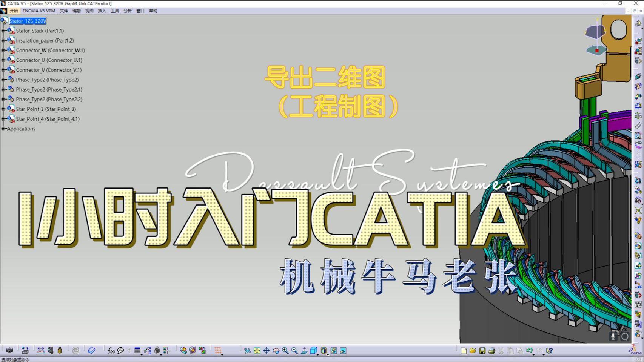Click the Measure Inertia weight icon
The height and width of the screenshot is (362, 644).
pyautogui.click(x=60, y=350)
